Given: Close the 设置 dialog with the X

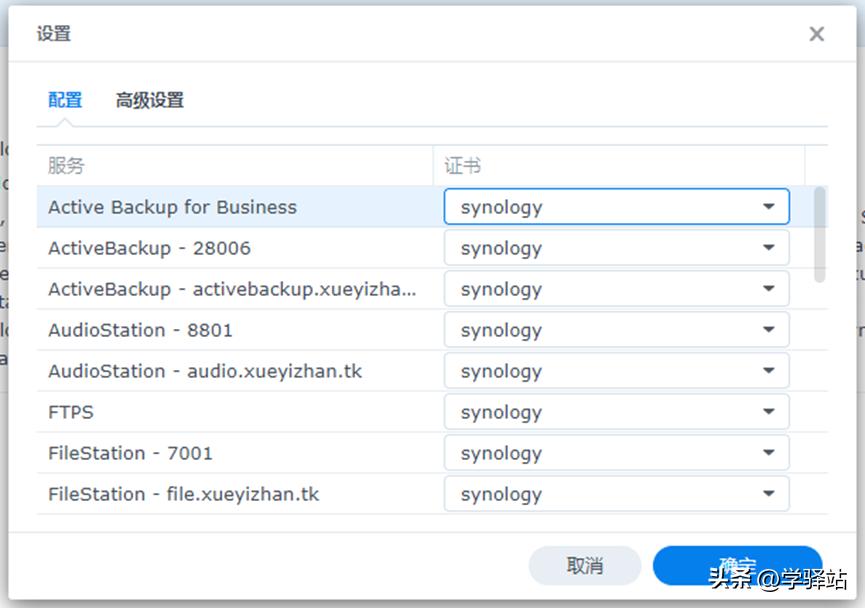Looking at the screenshot, I should click(x=816, y=33).
